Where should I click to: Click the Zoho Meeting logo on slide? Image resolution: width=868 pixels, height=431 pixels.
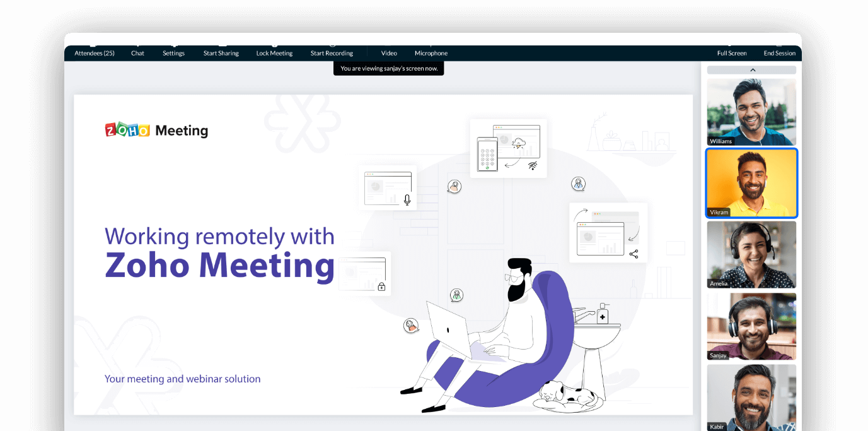(156, 130)
